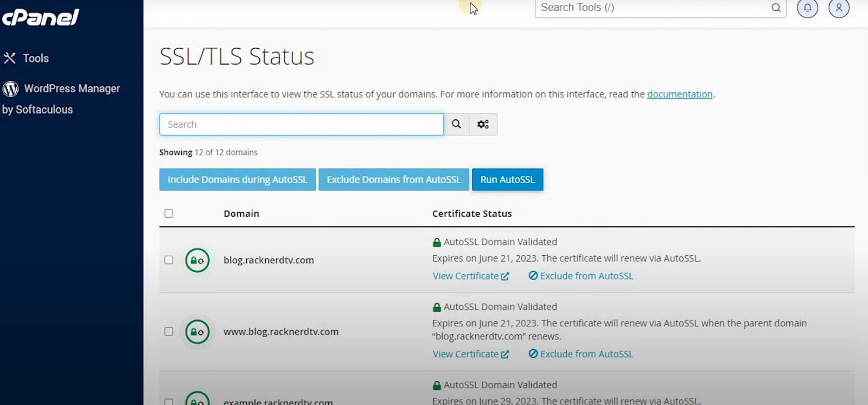Image resolution: width=868 pixels, height=405 pixels.
Task: Check the www.blog.racknerdtv.com checkbox
Action: tap(169, 331)
